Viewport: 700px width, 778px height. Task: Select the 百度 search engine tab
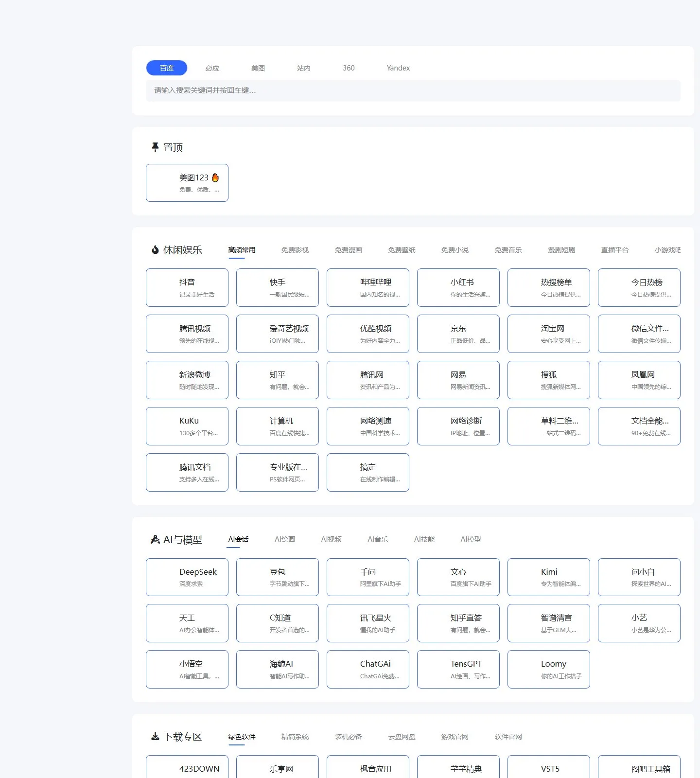167,68
